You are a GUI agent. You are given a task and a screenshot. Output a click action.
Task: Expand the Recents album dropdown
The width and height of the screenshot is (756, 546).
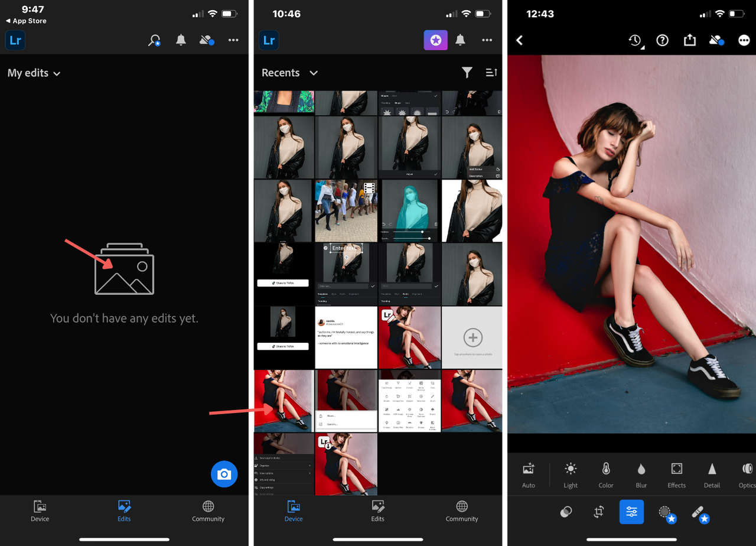(289, 72)
